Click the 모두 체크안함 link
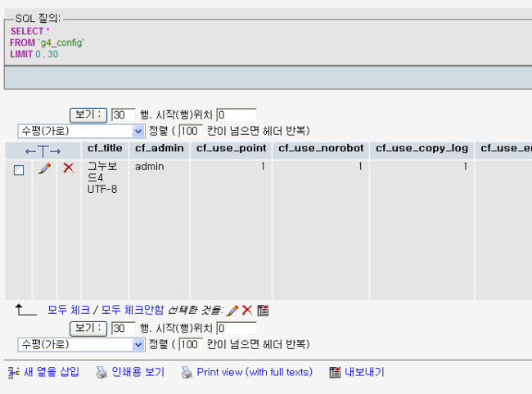This screenshot has height=394, width=532. 133,310
